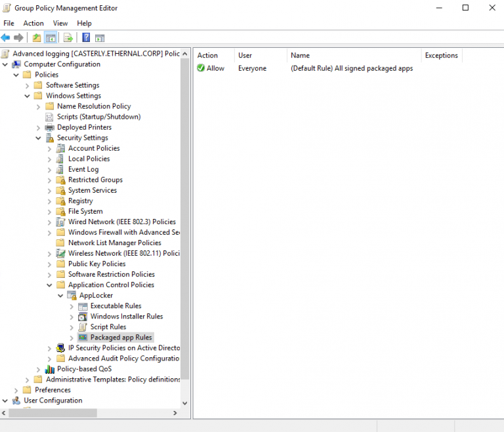Click the Export List toolbar icon

tap(68, 38)
